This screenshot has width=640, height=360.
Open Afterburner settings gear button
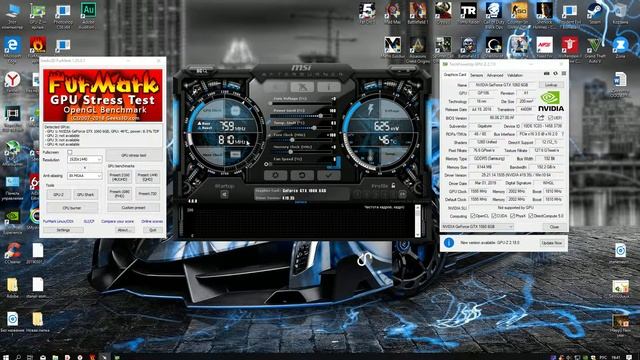pos(276,176)
